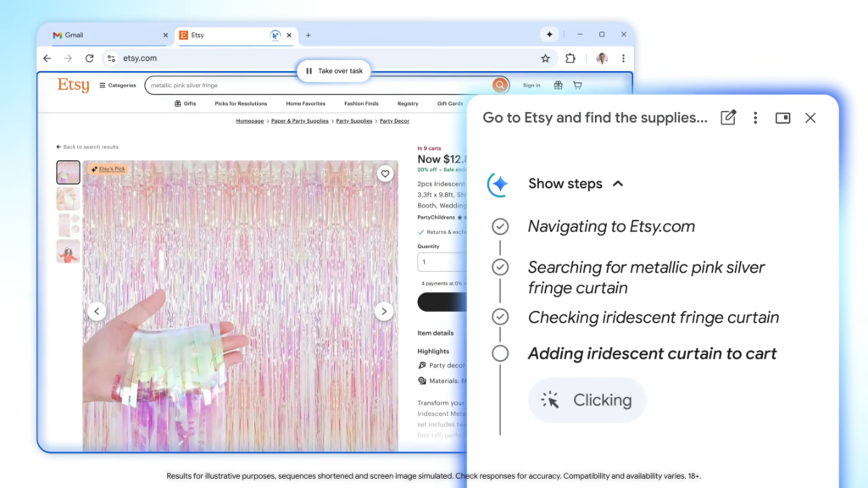Image resolution: width=868 pixels, height=488 pixels.
Task: Click the Party Supplies breadcrumb link
Action: click(354, 120)
